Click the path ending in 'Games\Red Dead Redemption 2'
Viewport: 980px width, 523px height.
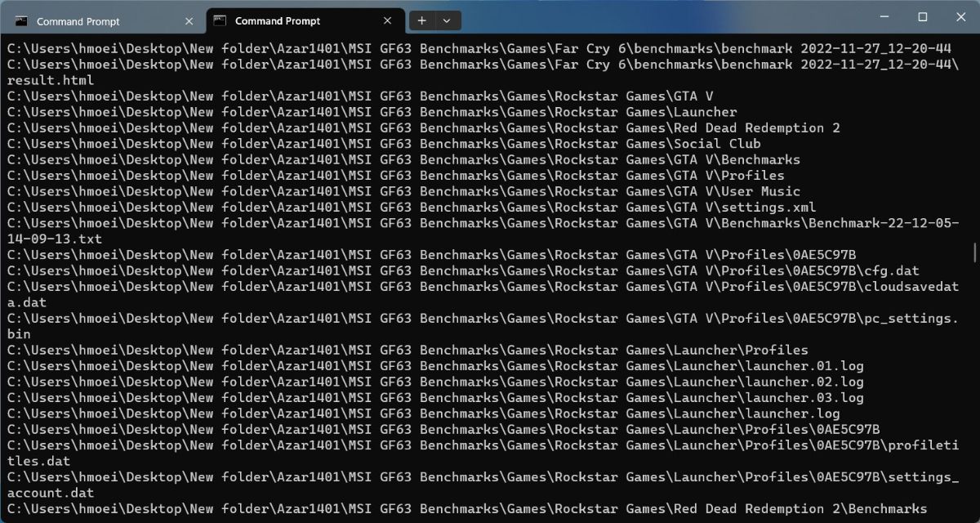(x=423, y=127)
